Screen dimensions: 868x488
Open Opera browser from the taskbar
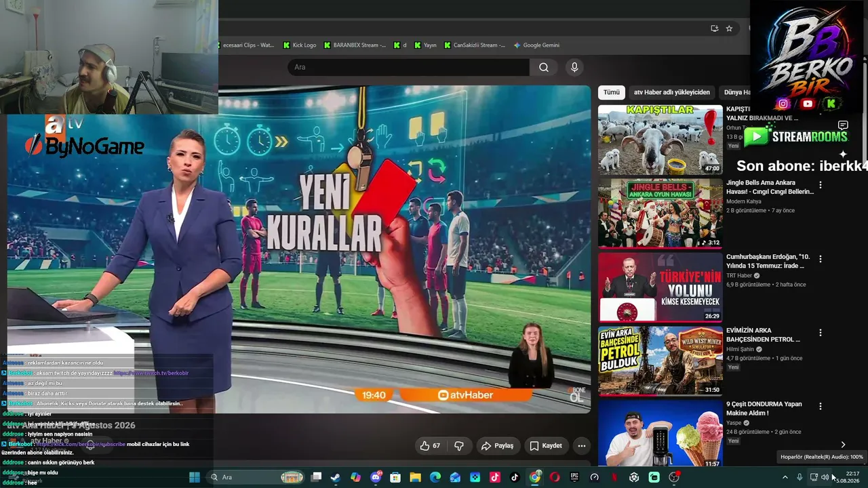(x=555, y=477)
